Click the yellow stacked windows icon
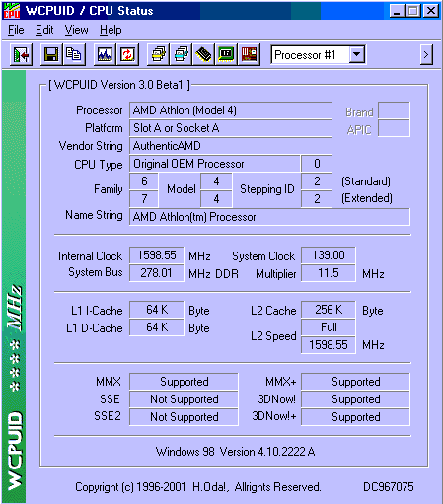 point(158,54)
